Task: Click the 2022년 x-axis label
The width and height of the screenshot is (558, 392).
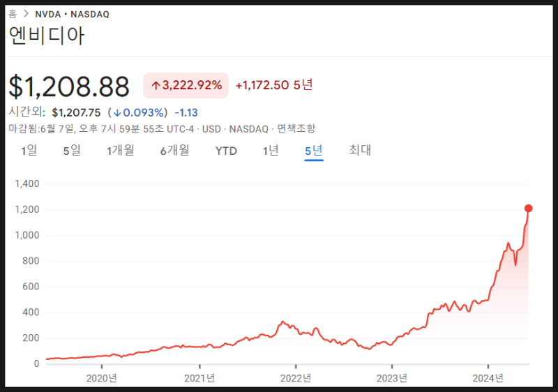Action: pyautogui.click(x=296, y=378)
